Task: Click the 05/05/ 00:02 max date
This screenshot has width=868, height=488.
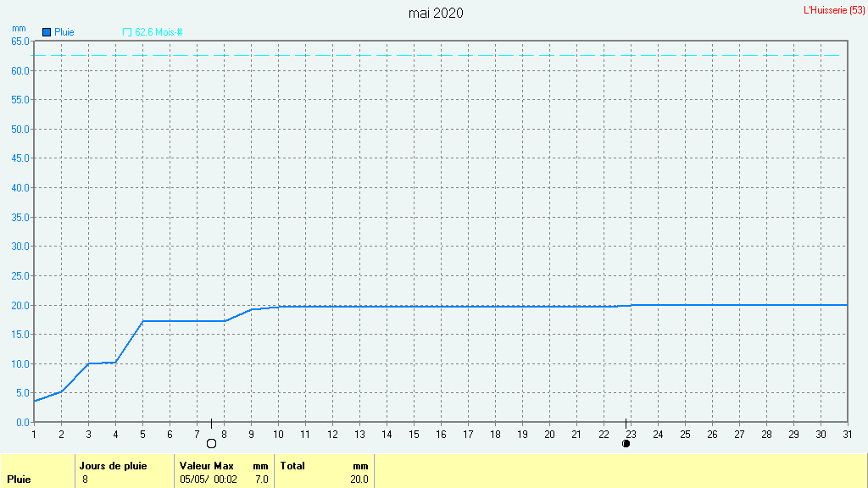Action: point(209,480)
